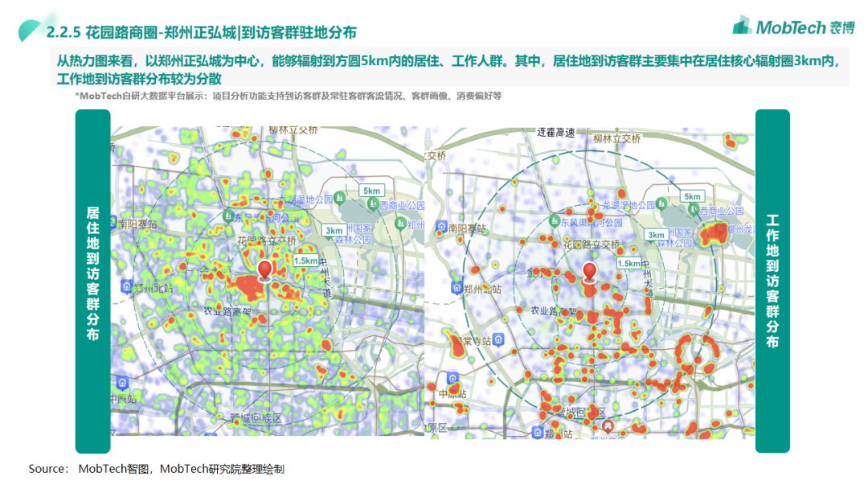Click the Source MobTech智图 footer text
Viewport: 868px width, 489px height.
157,469
